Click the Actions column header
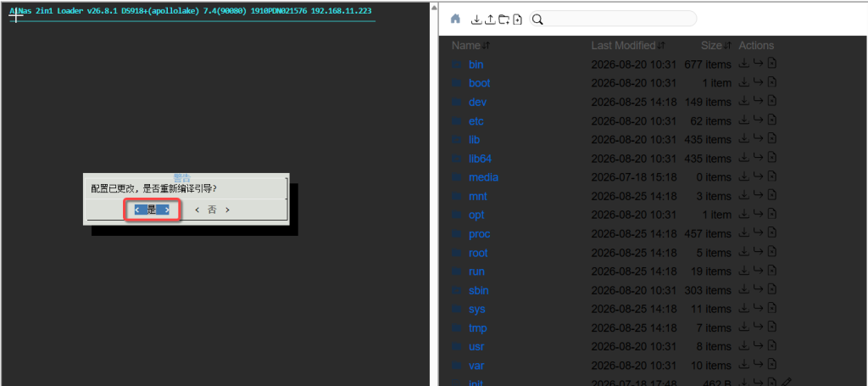Viewport: 868px width, 386px height. click(x=756, y=46)
